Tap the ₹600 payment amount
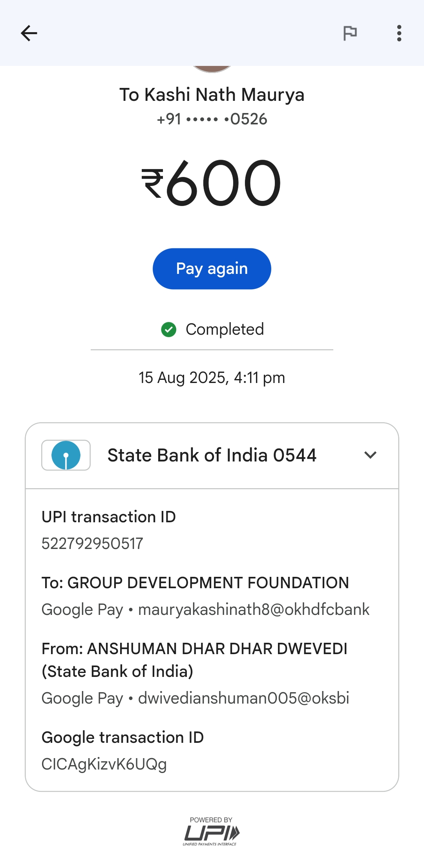This screenshot has width=424, height=868. tap(212, 183)
